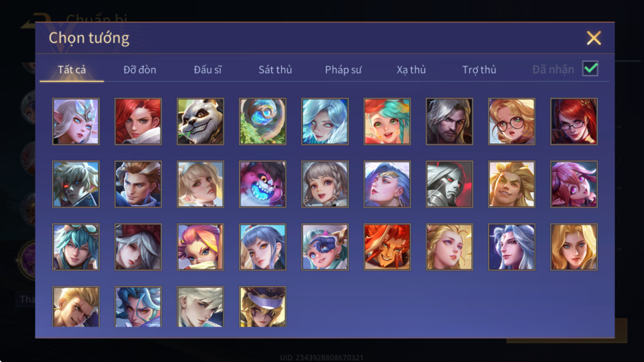Toggle the Đã nhận checkbox
644x362 pixels.
[x=590, y=68]
